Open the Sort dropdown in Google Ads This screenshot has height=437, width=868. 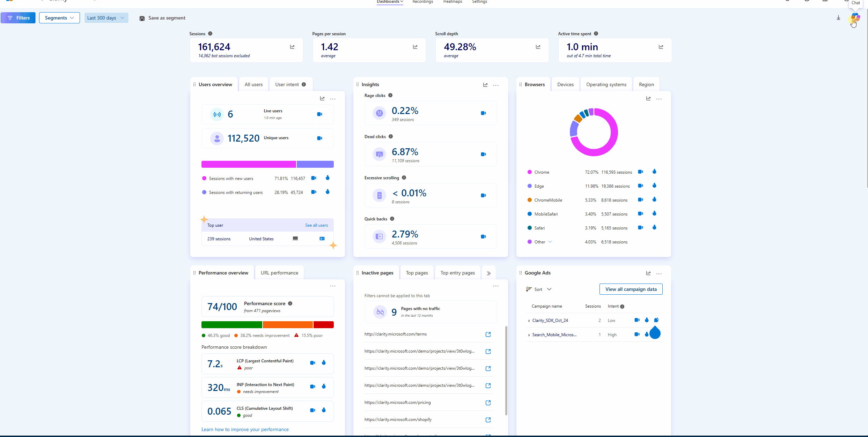pos(539,289)
